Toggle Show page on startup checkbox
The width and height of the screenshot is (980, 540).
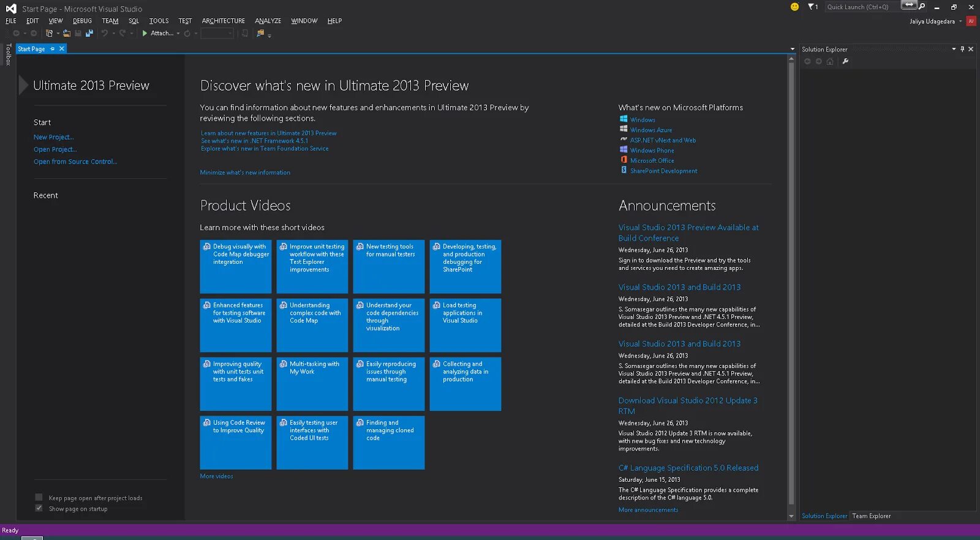pos(39,508)
